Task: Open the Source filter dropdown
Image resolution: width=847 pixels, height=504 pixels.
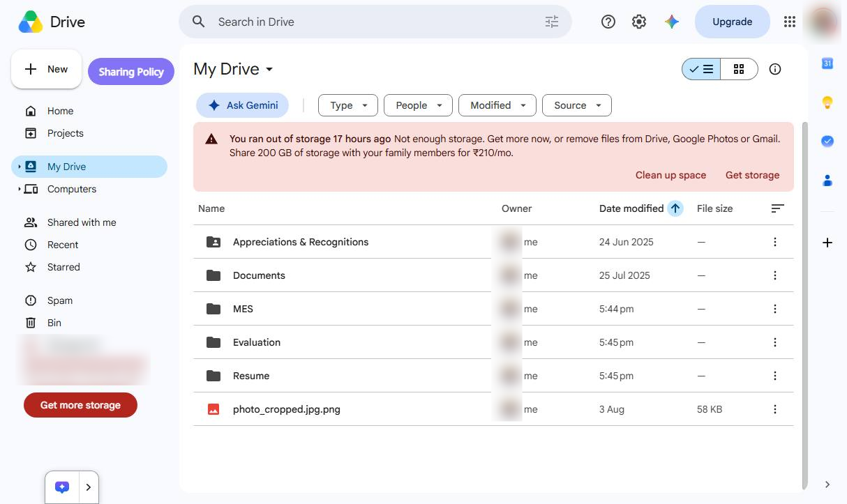Action: click(577, 105)
